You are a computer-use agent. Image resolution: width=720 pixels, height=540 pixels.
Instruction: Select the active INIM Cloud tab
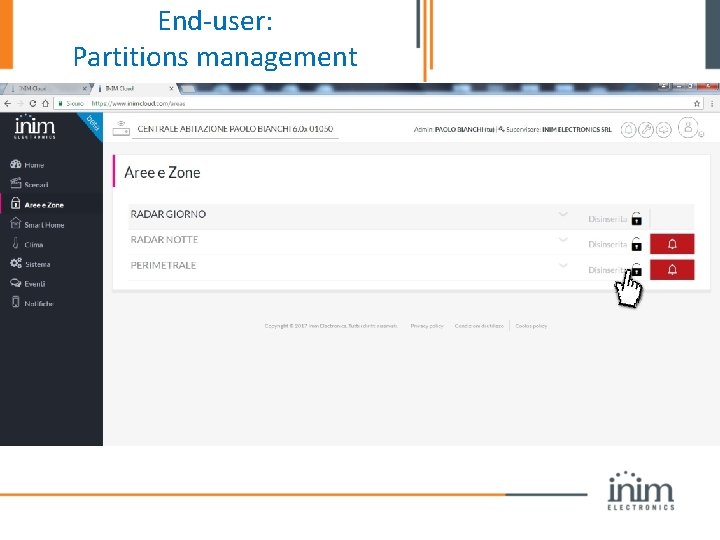(x=133, y=89)
